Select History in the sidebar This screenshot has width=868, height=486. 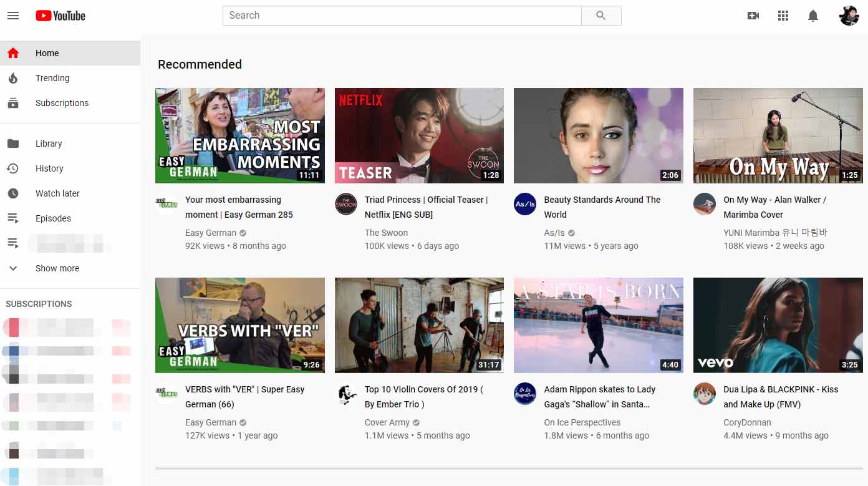[x=70, y=168]
